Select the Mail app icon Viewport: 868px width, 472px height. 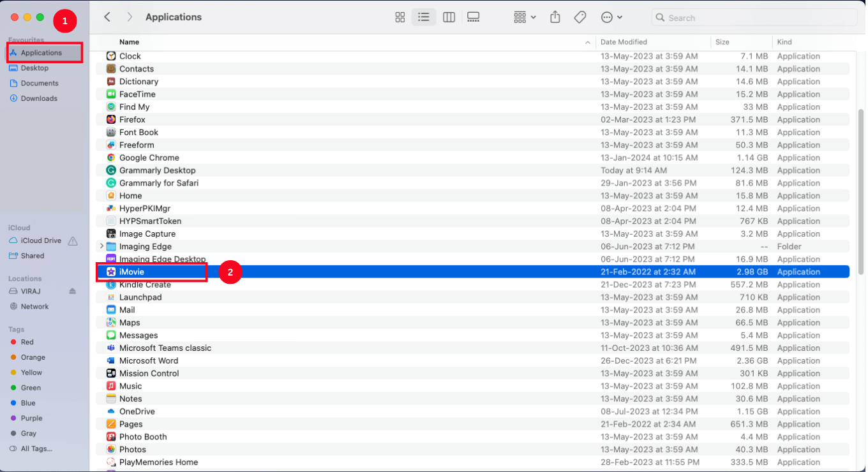pyautogui.click(x=111, y=310)
